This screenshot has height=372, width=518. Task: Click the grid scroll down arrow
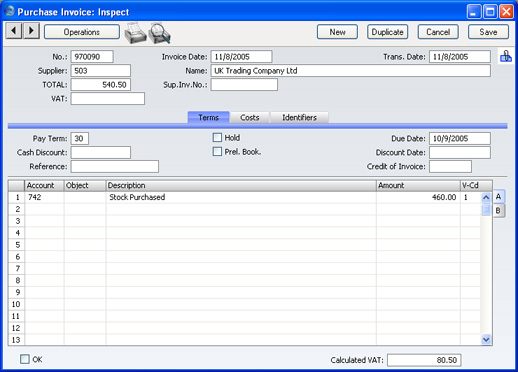pyautogui.click(x=486, y=340)
